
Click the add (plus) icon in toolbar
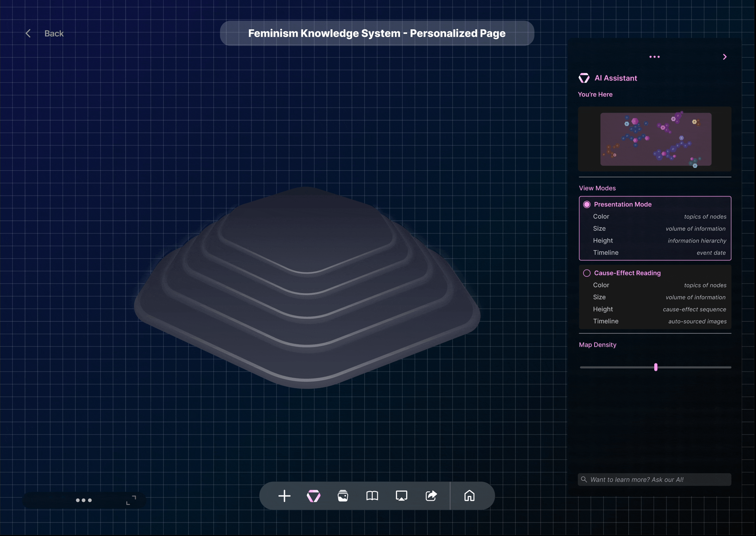pos(284,496)
